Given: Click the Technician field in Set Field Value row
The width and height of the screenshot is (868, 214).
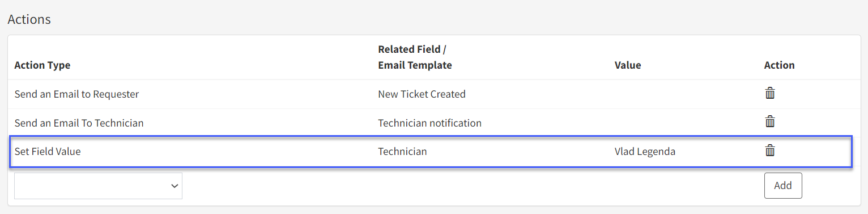Looking at the screenshot, I should 402,152.
